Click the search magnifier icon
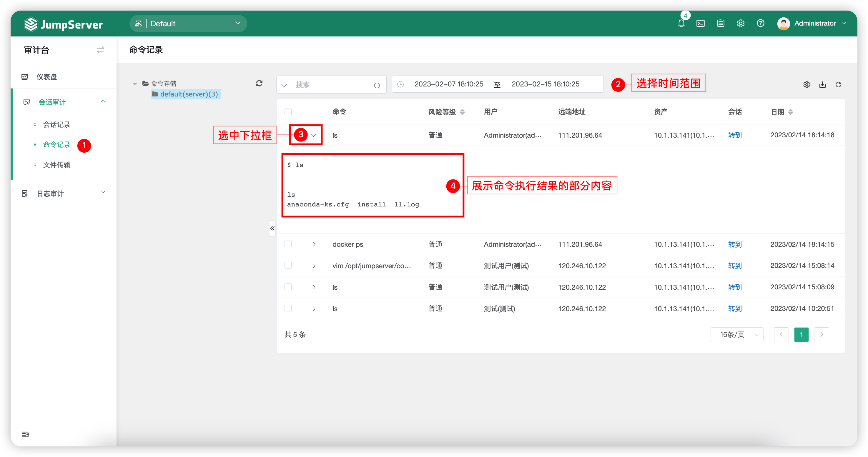868x457 pixels. click(x=377, y=85)
